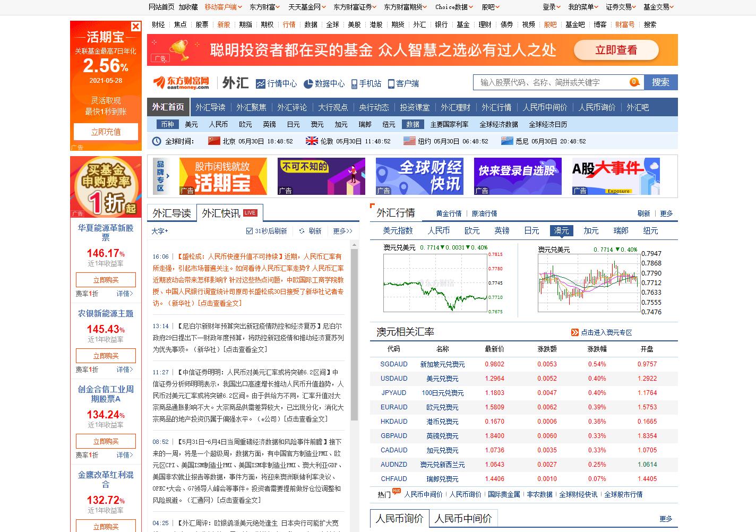Screen dimensions: 756x532
Task: Click the 东方财富网 eastmoney logo
Action: (181, 83)
